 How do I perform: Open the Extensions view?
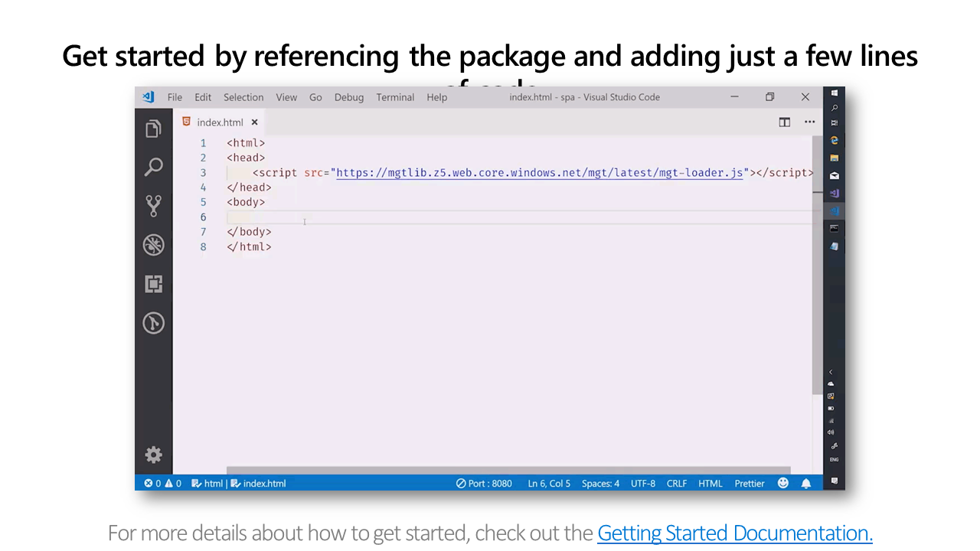(154, 284)
